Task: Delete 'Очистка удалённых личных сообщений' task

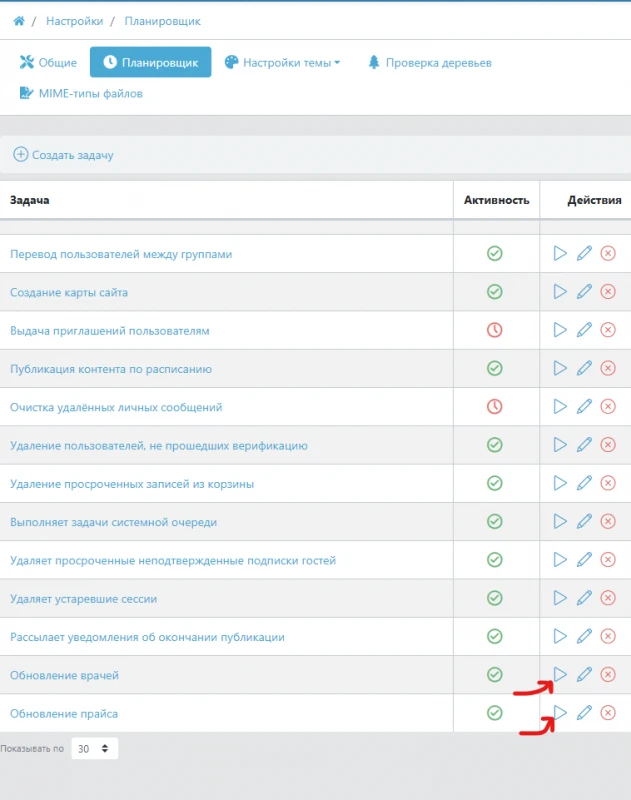Action: pyautogui.click(x=608, y=406)
